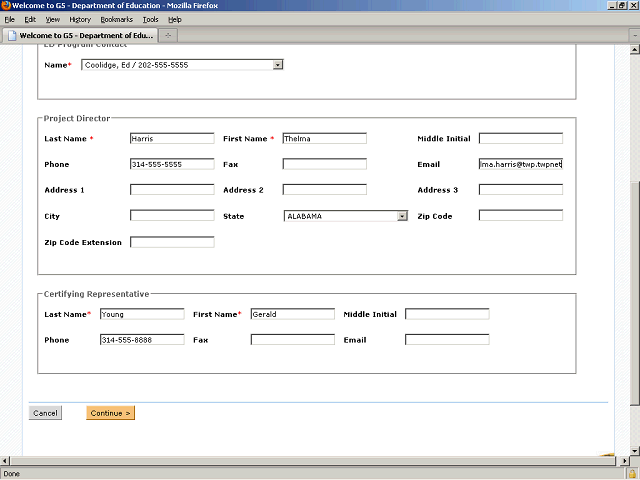640x480 pixels.
Task: Click the page icon on the tab
Action: 12,36
